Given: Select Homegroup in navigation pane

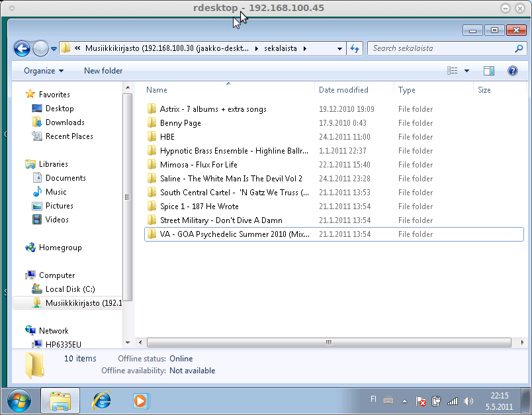Looking at the screenshot, I should pos(60,248).
